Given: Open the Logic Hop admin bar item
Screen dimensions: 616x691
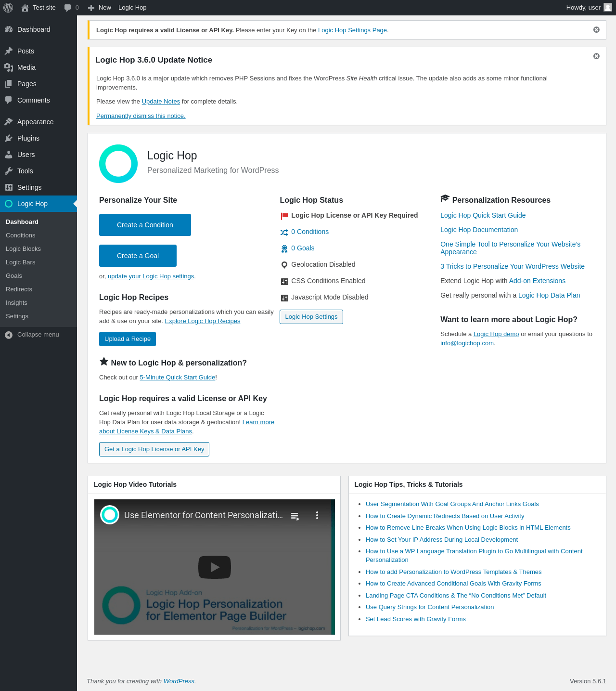Looking at the screenshot, I should 132,8.
